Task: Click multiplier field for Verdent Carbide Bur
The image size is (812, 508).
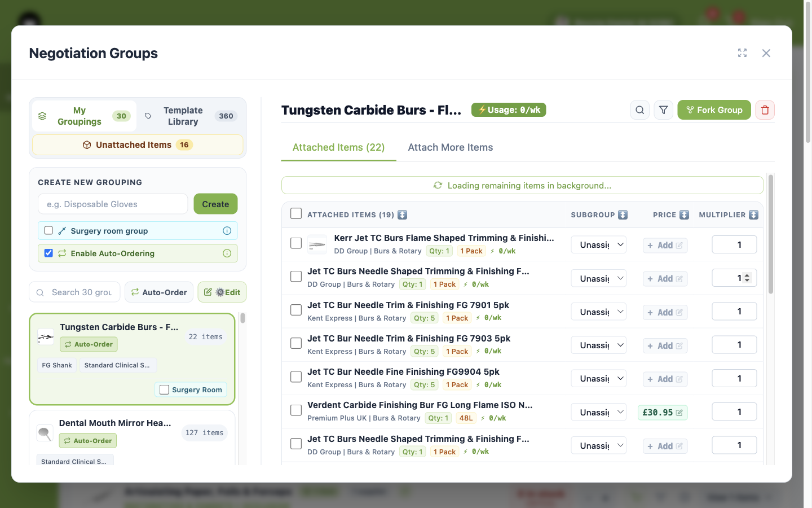Action: (x=734, y=412)
